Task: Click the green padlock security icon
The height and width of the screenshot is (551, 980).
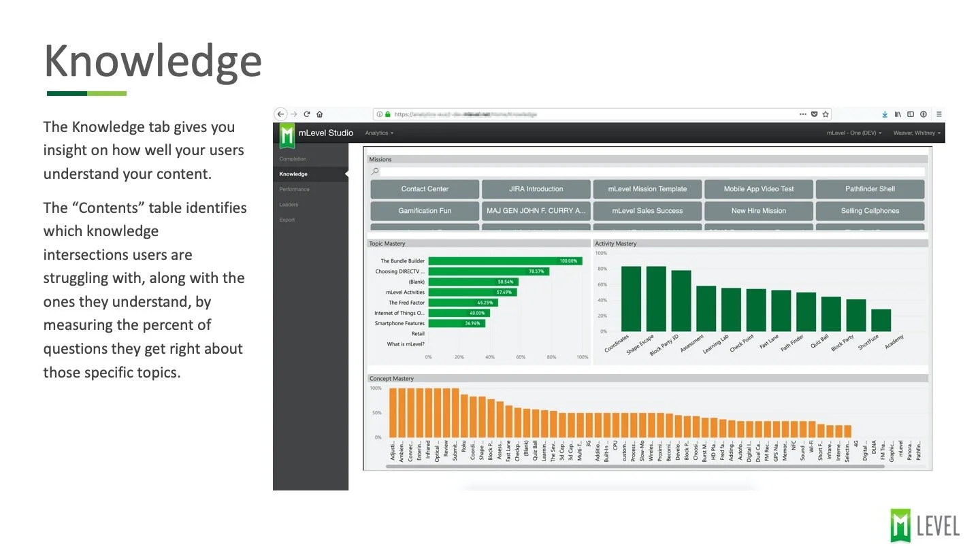Action: [388, 114]
